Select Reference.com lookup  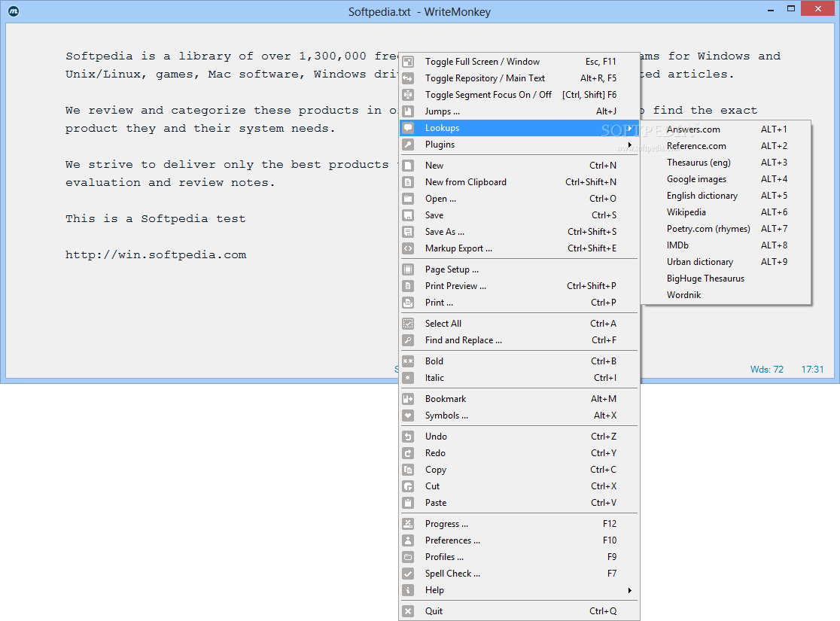726,146
